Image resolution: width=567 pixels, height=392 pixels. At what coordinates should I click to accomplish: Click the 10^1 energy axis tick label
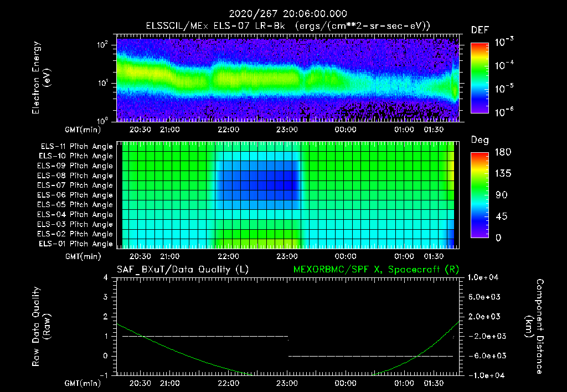click(102, 83)
